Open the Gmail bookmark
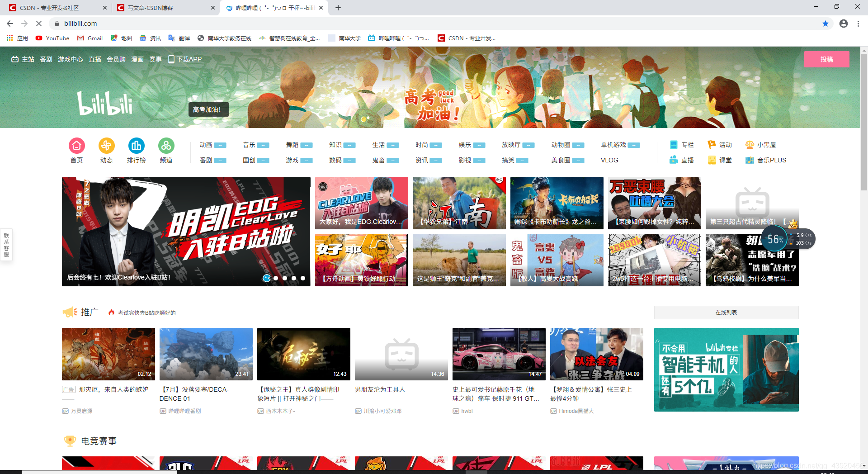 pos(90,38)
